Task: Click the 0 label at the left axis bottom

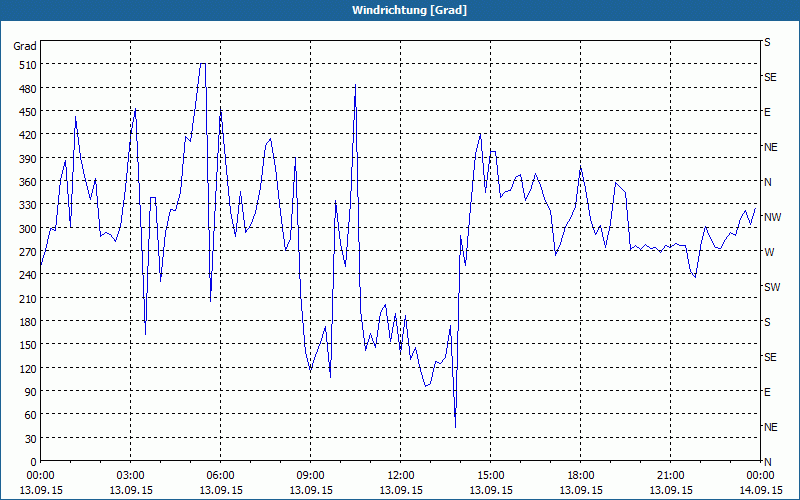Action: [34, 462]
